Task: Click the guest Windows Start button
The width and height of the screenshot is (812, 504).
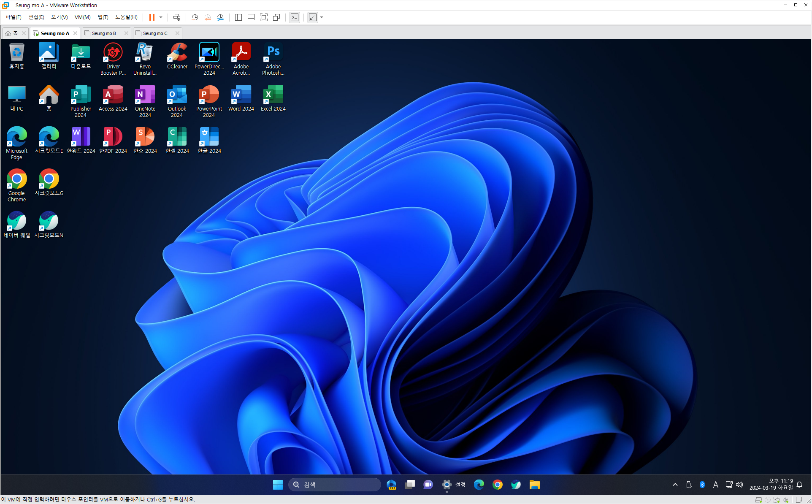Action: 278,485
